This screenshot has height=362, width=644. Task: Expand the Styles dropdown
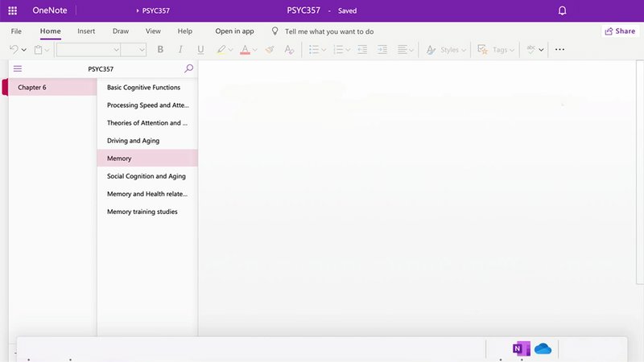tap(444, 50)
